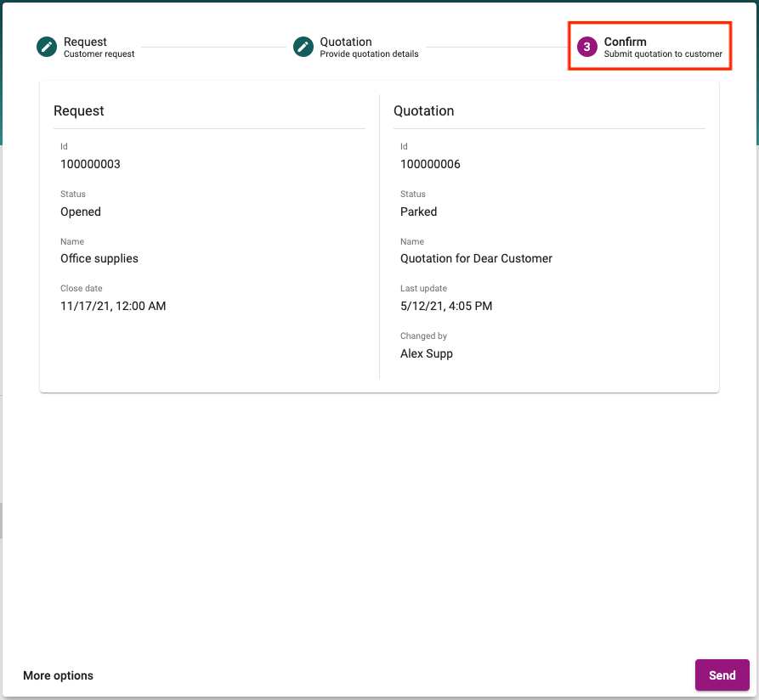Click the pencil icon on Quotation step
Image resolution: width=759 pixels, height=700 pixels.
click(x=303, y=47)
